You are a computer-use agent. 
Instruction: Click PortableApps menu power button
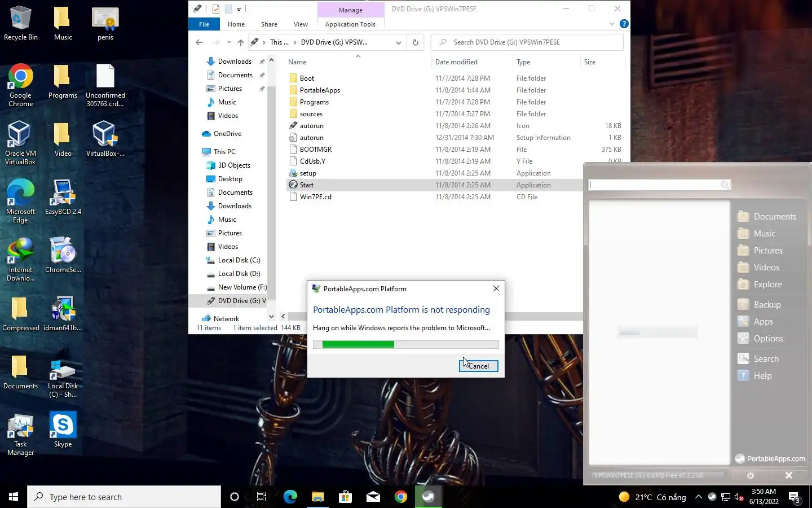(751, 475)
